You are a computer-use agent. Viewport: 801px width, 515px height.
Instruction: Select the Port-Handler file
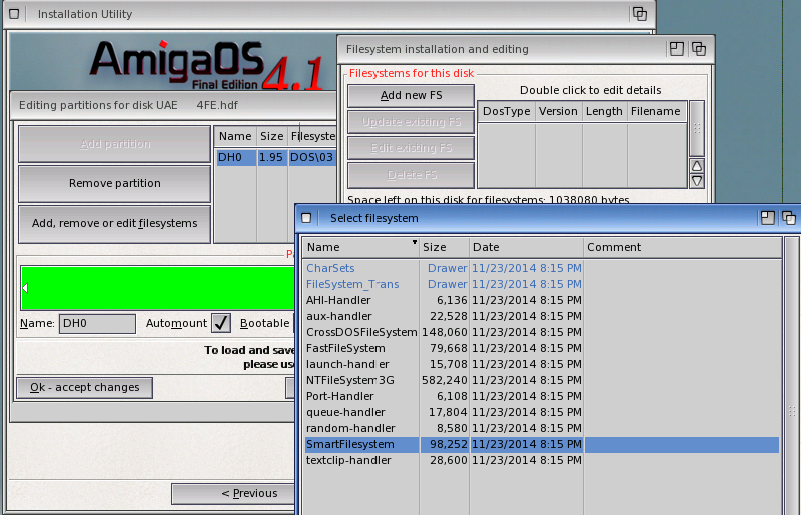point(340,396)
